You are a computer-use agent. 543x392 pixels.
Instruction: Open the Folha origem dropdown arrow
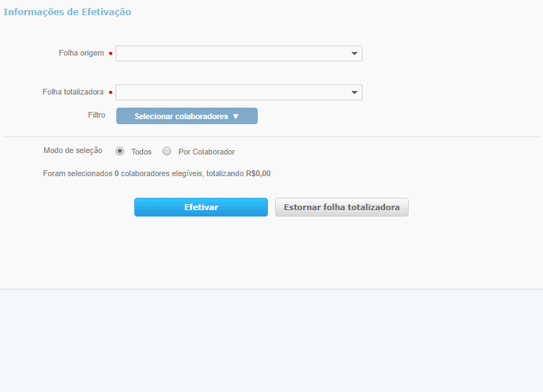pos(354,53)
